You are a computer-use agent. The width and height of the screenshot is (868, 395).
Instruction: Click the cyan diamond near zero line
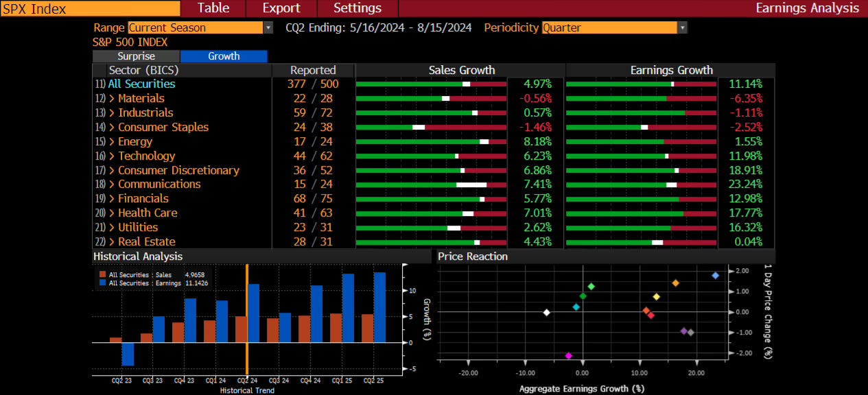coord(576,307)
